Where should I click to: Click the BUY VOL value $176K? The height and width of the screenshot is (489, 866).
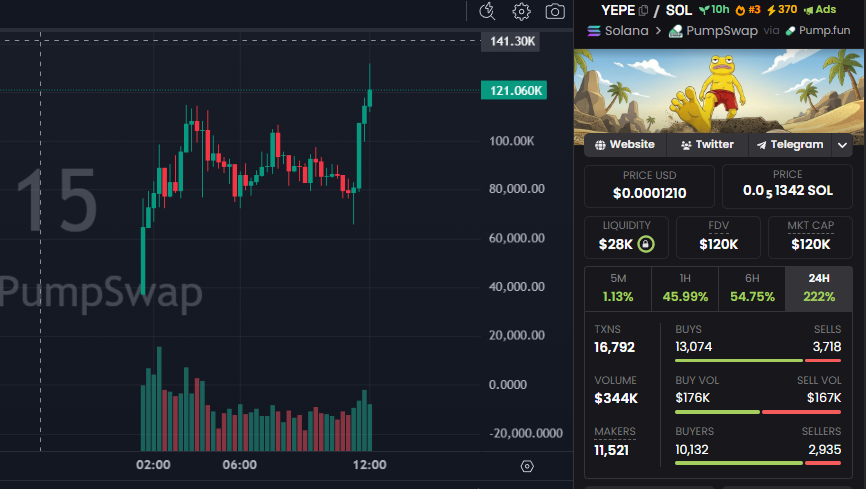tap(693, 398)
